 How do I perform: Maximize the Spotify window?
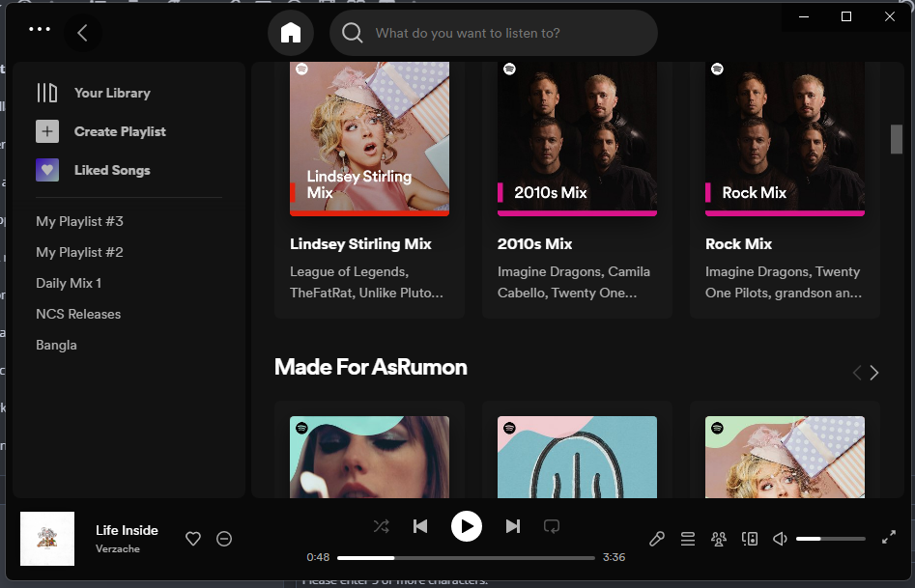pos(846,16)
